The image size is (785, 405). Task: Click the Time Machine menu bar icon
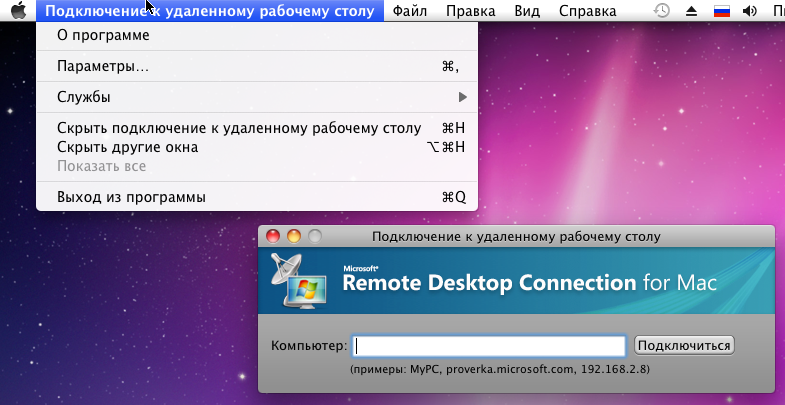point(662,11)
